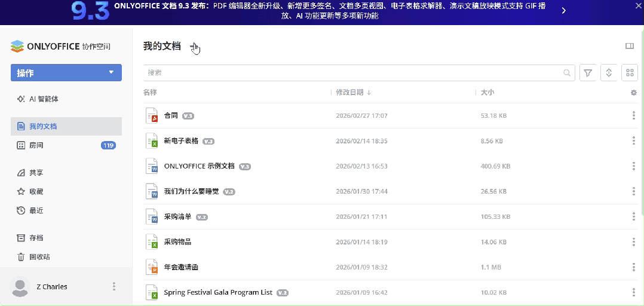Open the file named 合同
Image resolution: width=644 pixels, height=306 pixels.
tap(171, 116)
